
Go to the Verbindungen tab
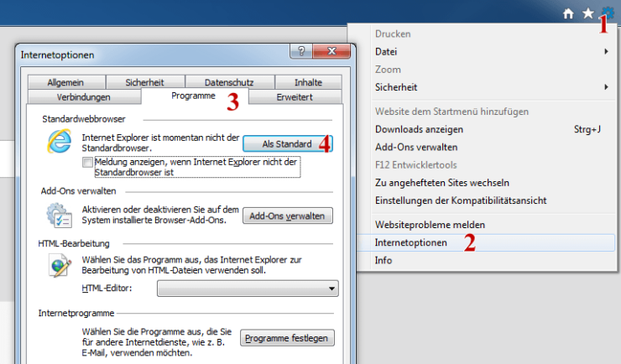pyautogui.click(x=84, y=97)
